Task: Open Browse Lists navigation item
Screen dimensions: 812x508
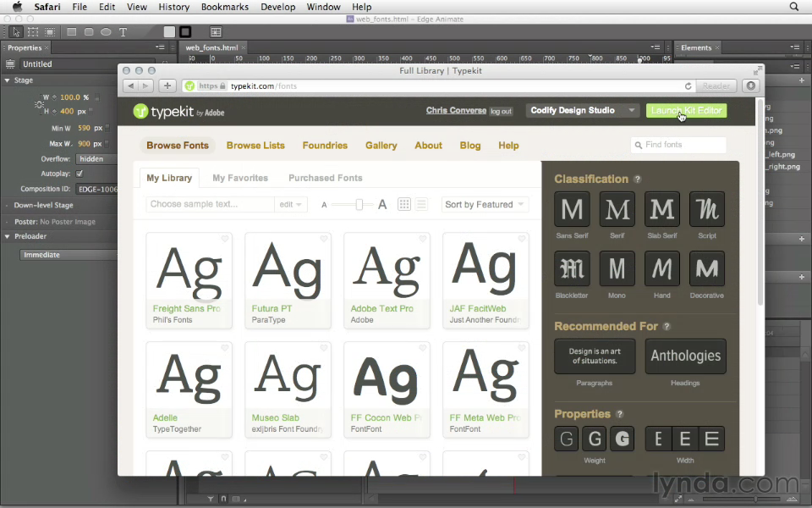Action: pyautogui.click(x=255, y=146)
